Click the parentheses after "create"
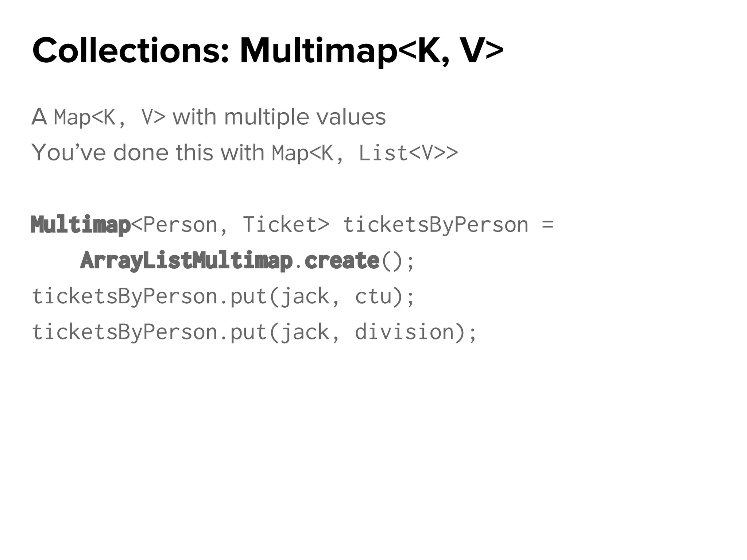747x560 pixels. (392, 261)
